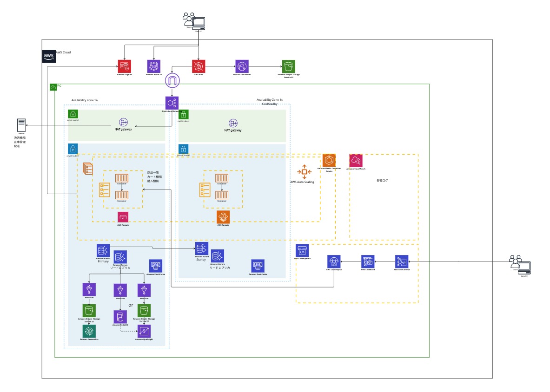Select the 'Availability Zone 1a' label
This screenshot has width=550, height=392.
pyautogui.click(x=85, y=100)
